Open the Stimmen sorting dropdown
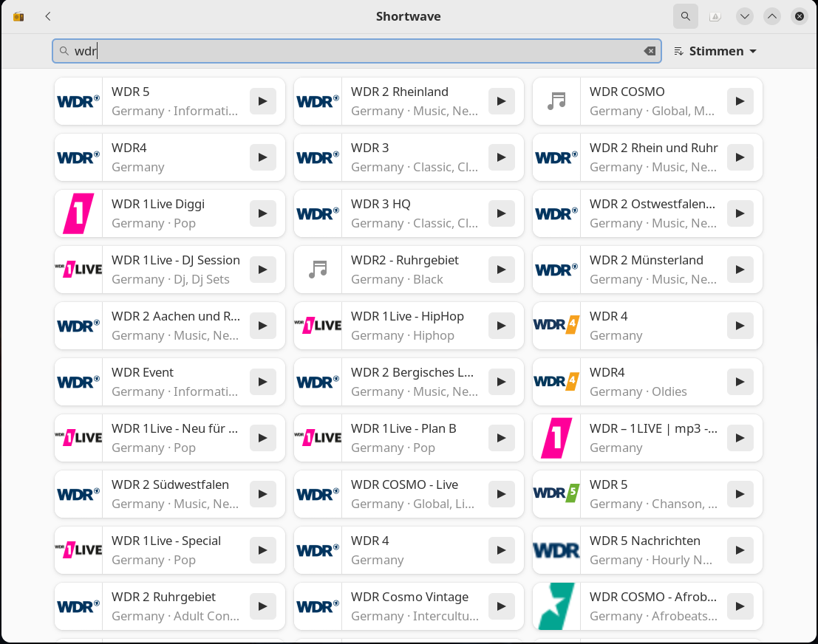The height and width of the screenshot is (644, 818). pyautogui.click(x=715, y=51)
